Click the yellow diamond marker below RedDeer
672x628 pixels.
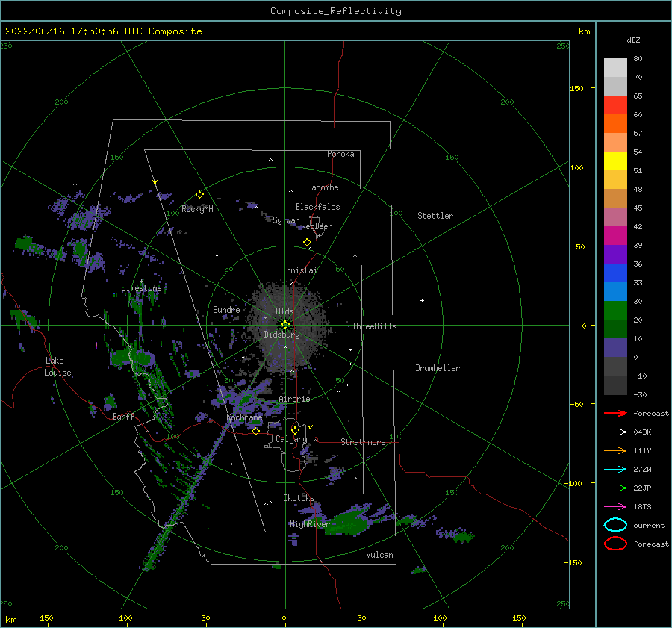[x=307, y=243]
